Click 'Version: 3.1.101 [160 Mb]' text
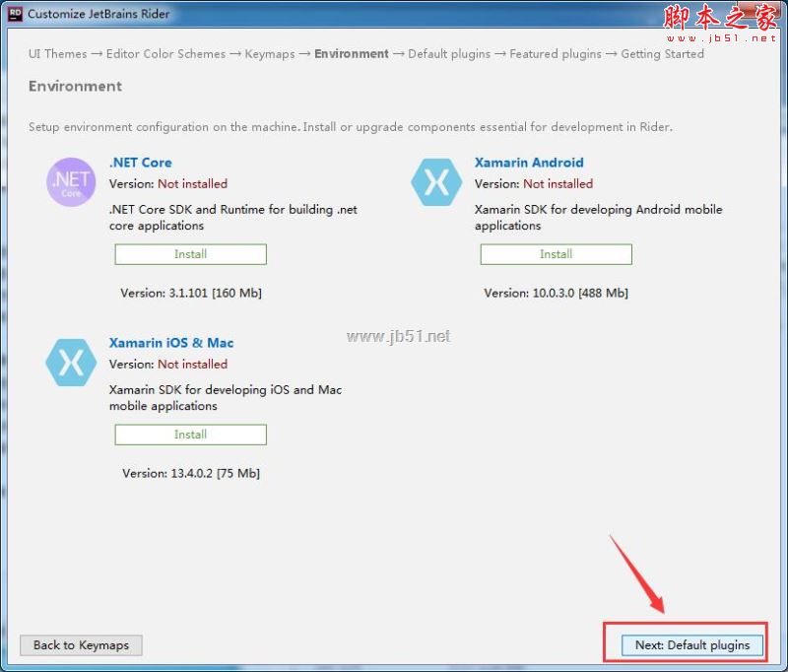The height and width of the screenshot is (672, 788). click(191, 293)
